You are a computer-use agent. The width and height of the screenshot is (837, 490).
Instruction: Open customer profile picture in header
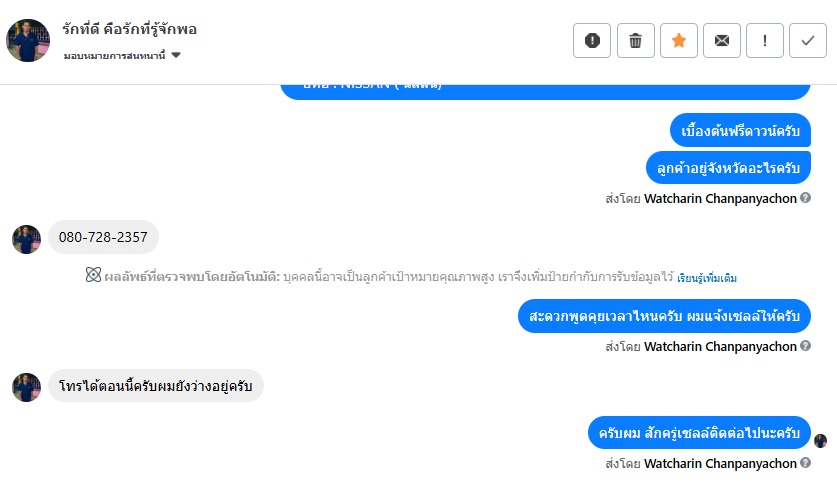pos(28,40)
